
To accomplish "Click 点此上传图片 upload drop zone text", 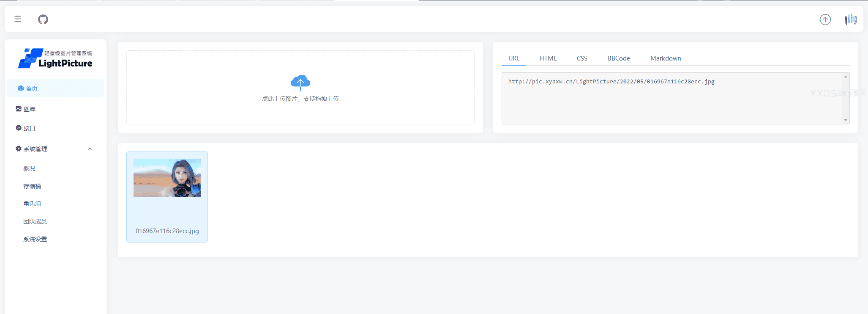I will pos(300,99).
